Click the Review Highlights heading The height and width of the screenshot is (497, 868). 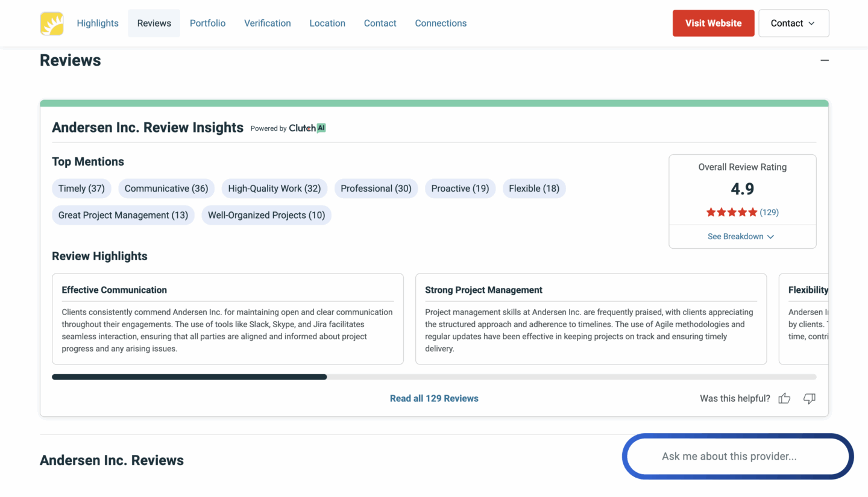point(99,256)
